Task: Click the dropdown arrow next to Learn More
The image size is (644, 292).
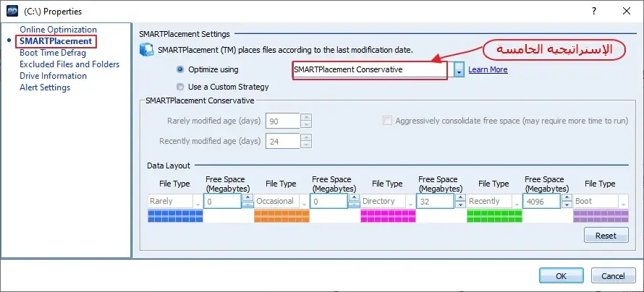Action: 459,70
